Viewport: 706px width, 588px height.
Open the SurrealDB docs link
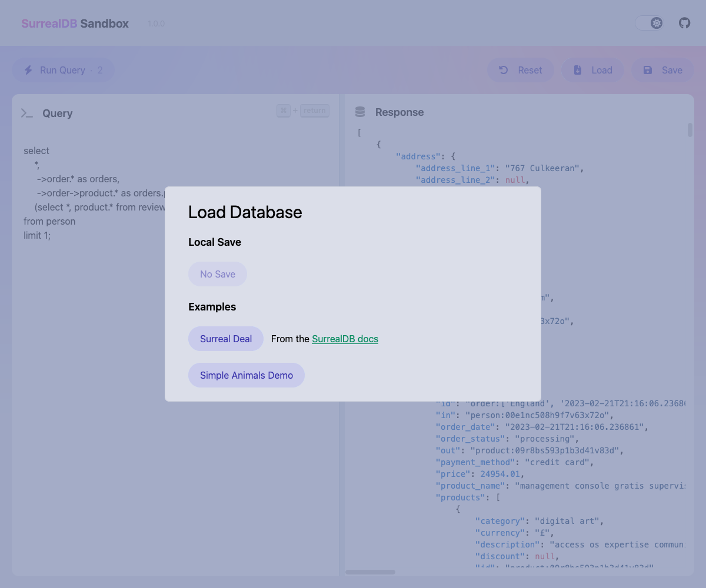(345, 339)
